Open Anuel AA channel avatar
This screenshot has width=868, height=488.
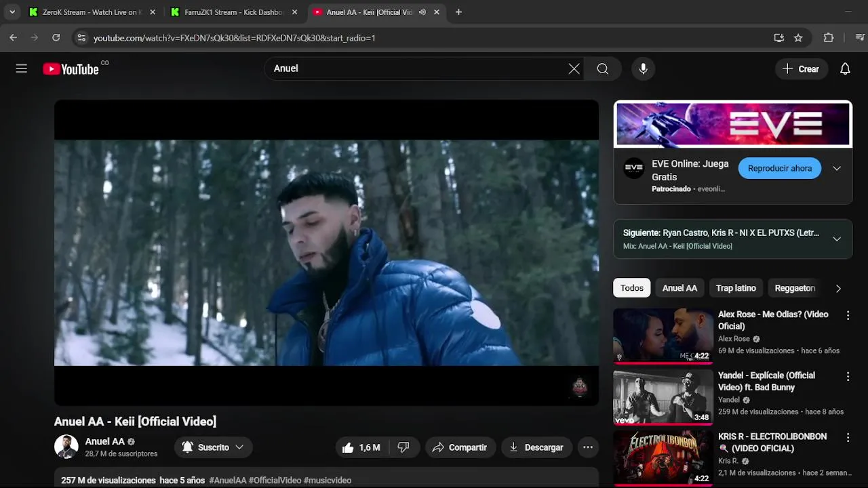point(66,447)
